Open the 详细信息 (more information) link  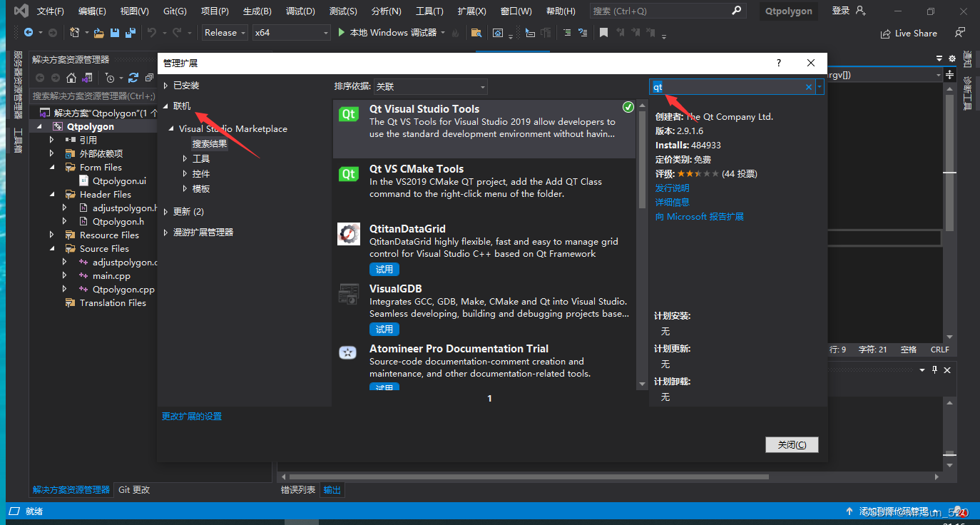(x=673, y=203)
